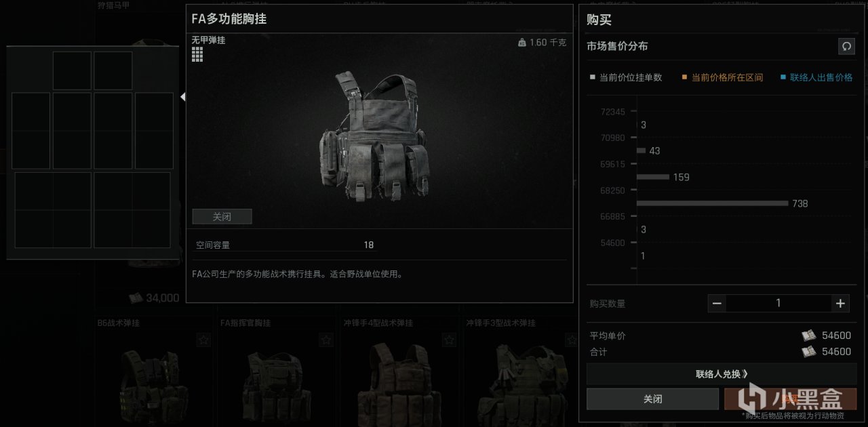Decrease purchase quantity with minus button
This screenshot has height=427, width=868.
[x=717, y=304]
